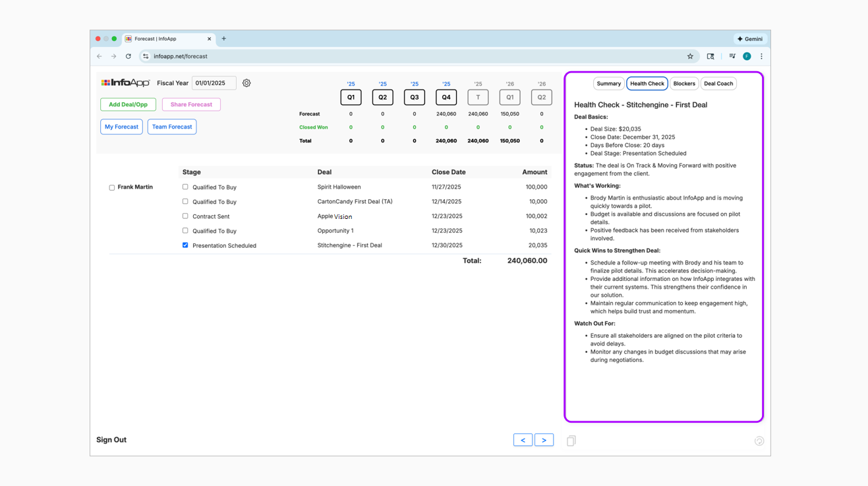
Task: Open the Deal Coach tab
Action: [x=718, y=84]
